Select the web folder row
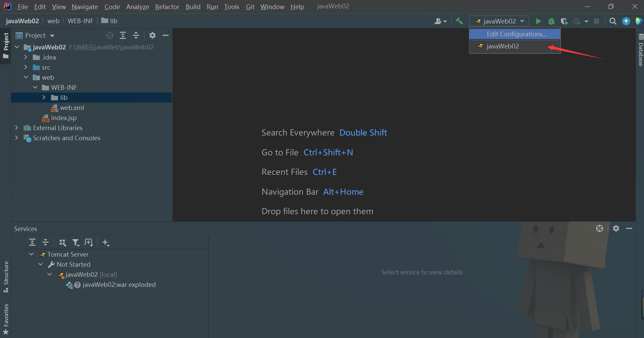The height and width of the screenshot is (338, 644). 92,77
